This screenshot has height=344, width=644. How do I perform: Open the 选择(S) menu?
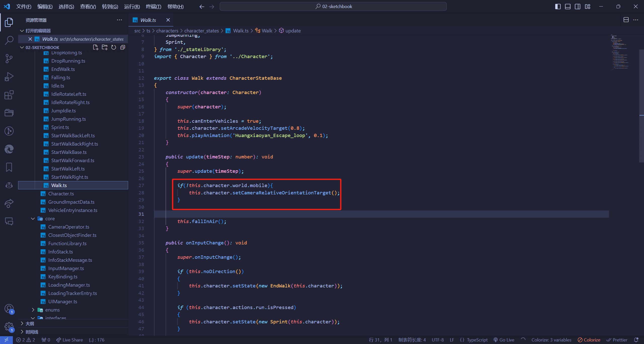point(66,7)
